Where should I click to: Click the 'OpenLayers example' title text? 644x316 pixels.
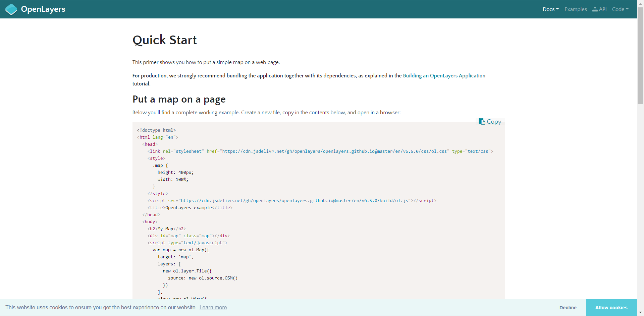pyautogui.click(x=189, y=207)
